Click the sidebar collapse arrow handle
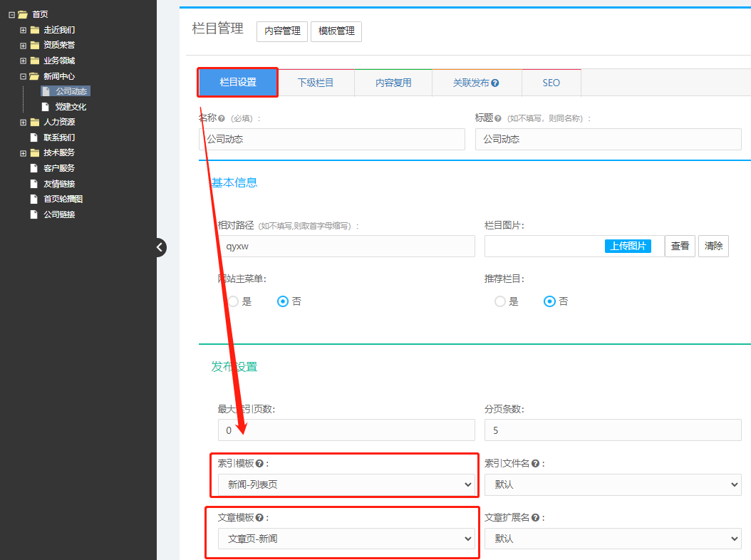 (160, 247)
